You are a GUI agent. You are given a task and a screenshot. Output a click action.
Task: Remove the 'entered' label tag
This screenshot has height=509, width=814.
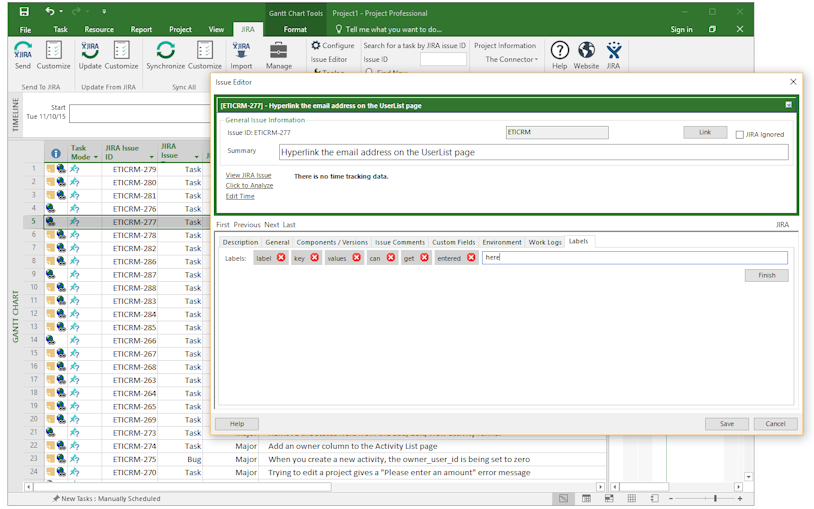point(471,258)
